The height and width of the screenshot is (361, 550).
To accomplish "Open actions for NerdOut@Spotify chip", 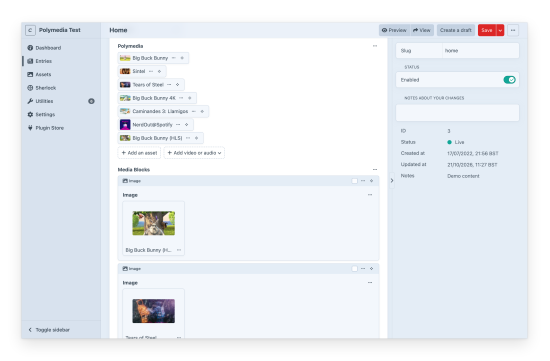I will tap(178, 125).
